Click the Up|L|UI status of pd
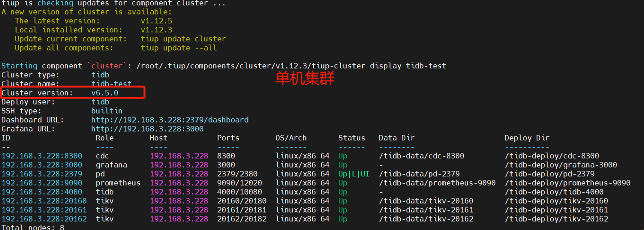 [354, 174]
